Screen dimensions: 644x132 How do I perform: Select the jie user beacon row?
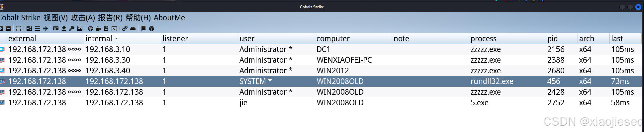coord(321,103)
